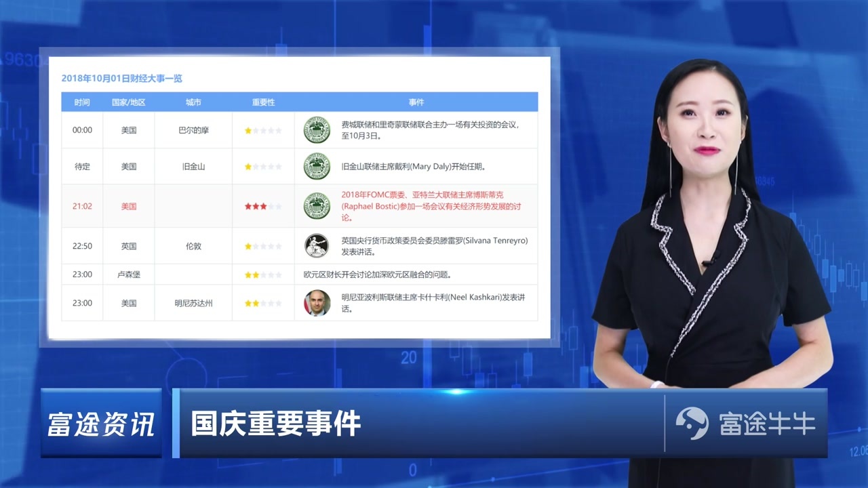
Task: Click the 时间 column header
Action: coord(82,102)
